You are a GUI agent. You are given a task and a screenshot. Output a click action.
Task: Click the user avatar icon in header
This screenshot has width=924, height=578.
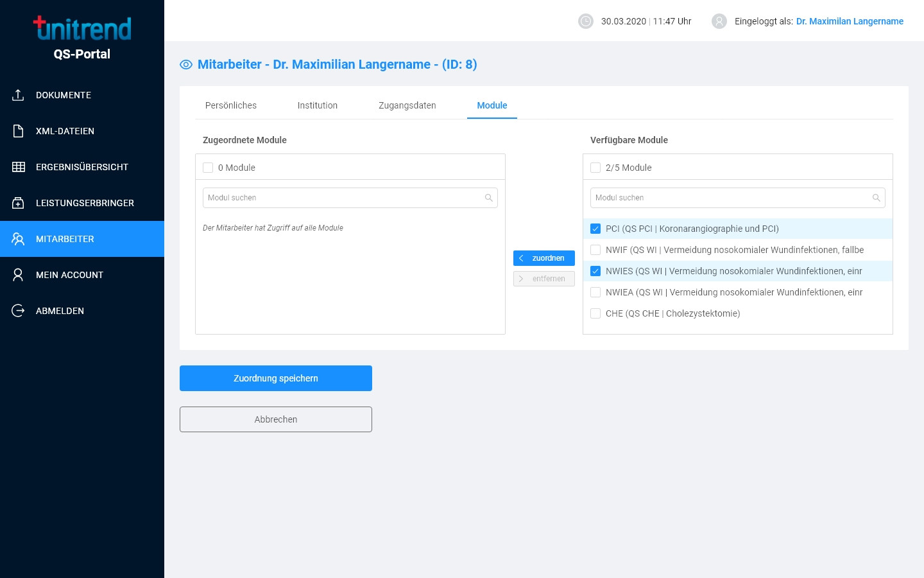719,21
